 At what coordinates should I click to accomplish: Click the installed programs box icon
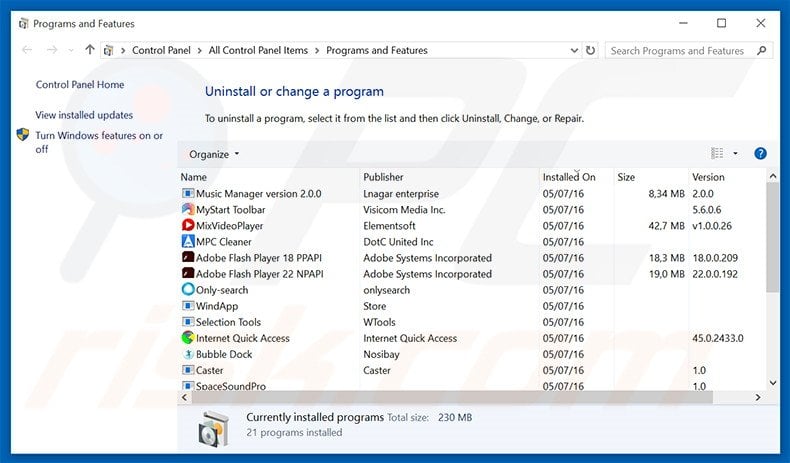coord(214,429)
